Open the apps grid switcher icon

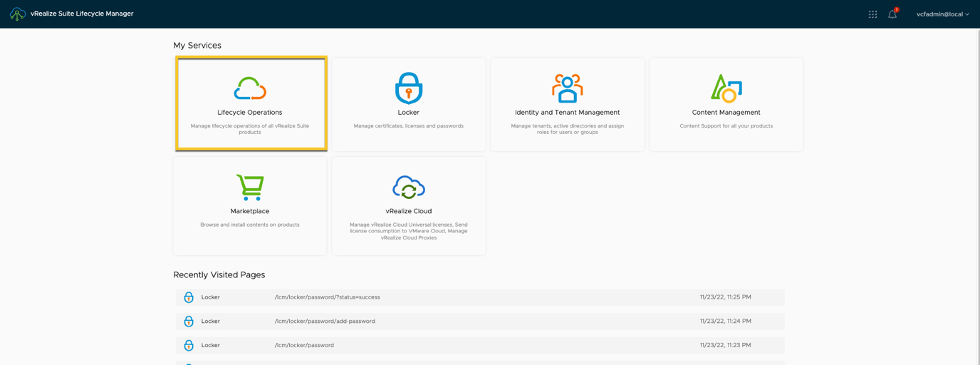tap(872, 14)
